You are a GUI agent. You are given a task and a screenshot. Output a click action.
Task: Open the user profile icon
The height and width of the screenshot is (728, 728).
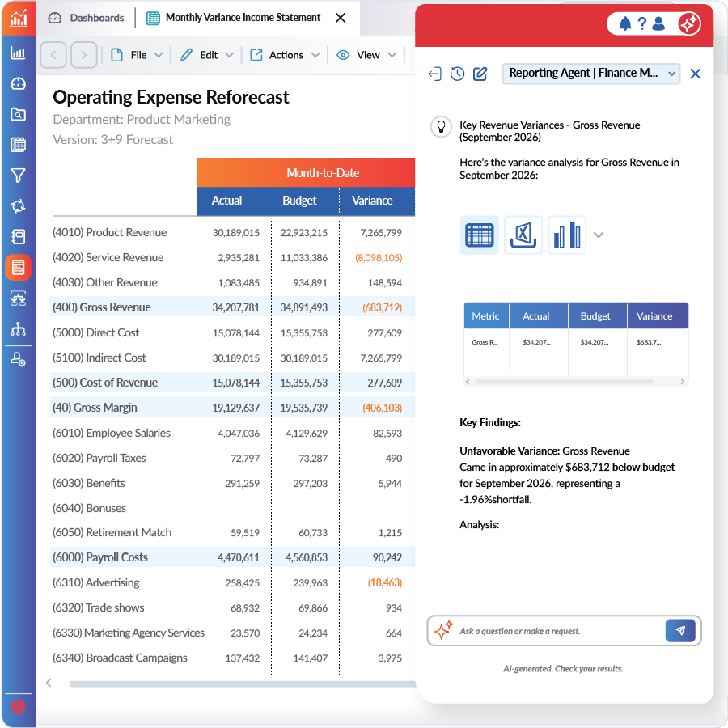click(x=658, y=23)
